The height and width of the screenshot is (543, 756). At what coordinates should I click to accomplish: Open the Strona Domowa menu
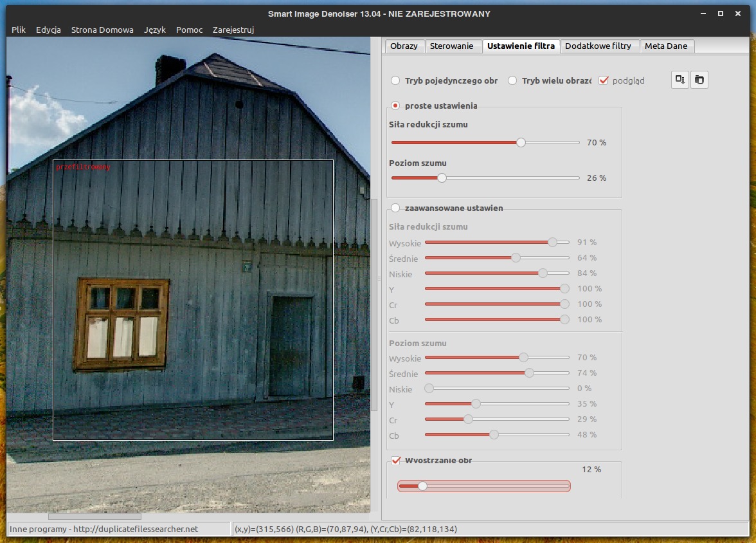tap(102, 30)
